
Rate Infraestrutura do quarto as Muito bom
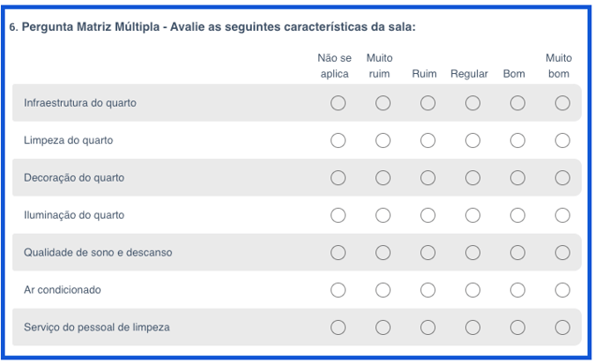point(562,103)
